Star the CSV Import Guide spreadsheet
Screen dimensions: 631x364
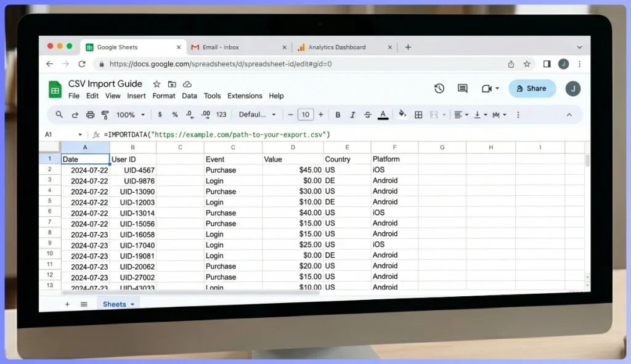pyautogui.click(x=157, y=83)
